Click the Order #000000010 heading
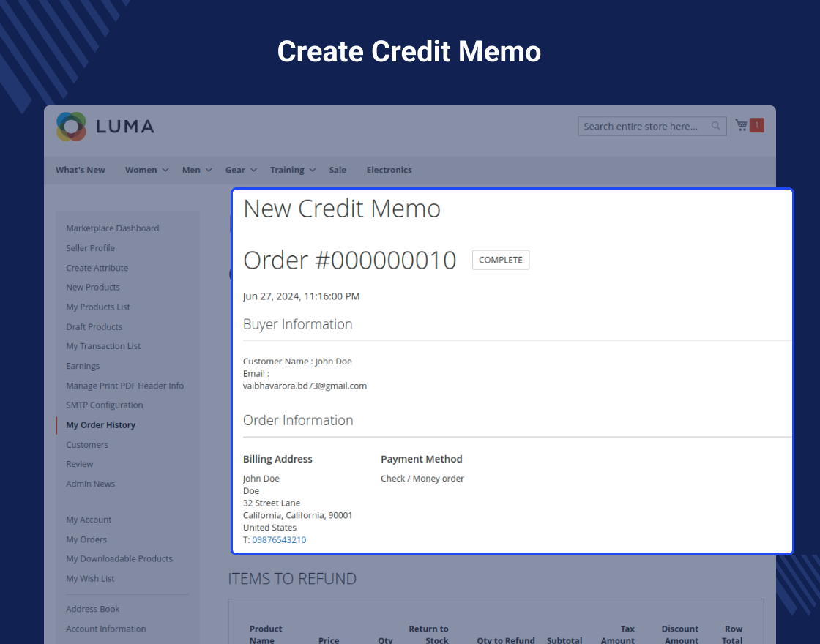 click(x=350, y=261)
